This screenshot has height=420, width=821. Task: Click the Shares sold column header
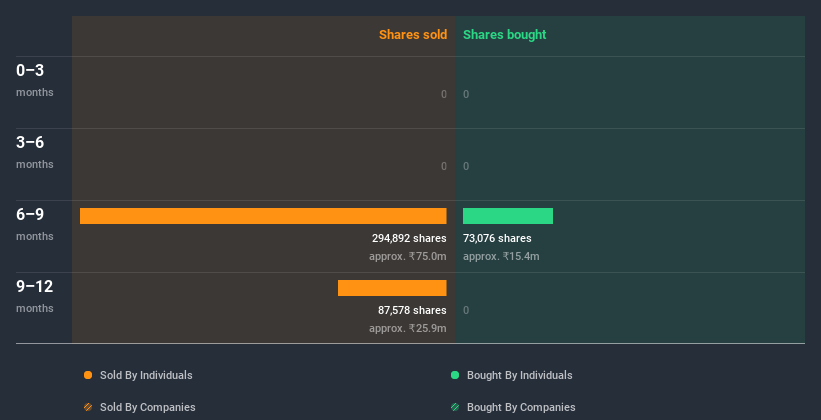click(413, 35)
